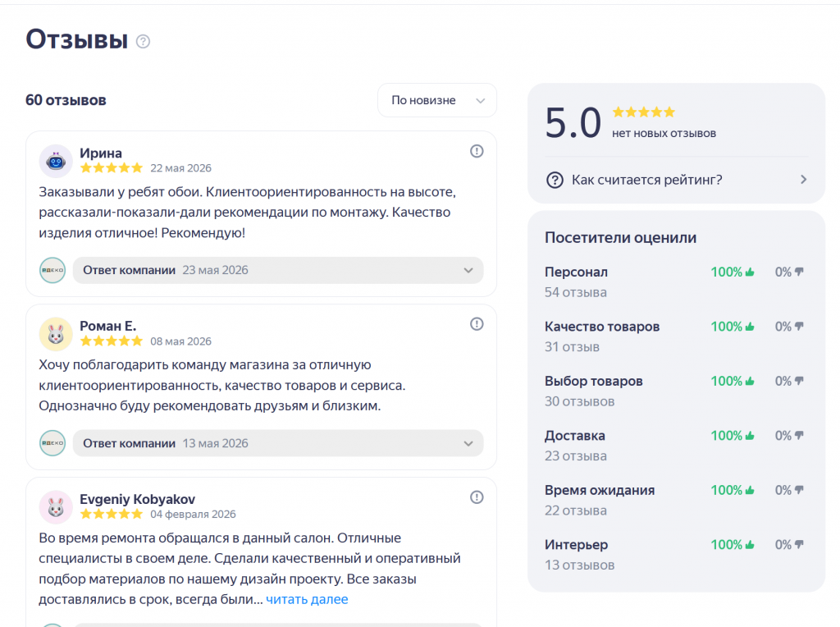The image size is (840, 627).
Task: Click thumbs-down icon for Интерьер
Action: [799, 544]
